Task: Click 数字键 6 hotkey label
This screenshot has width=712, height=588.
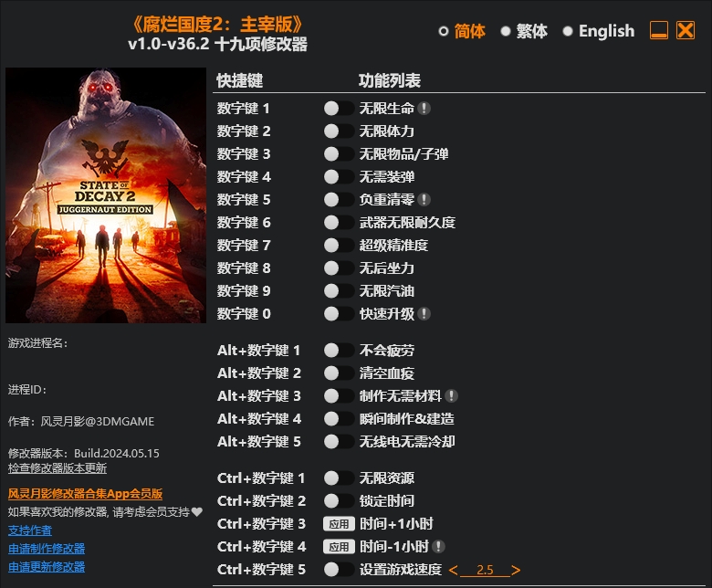Action: coord(244,223)
